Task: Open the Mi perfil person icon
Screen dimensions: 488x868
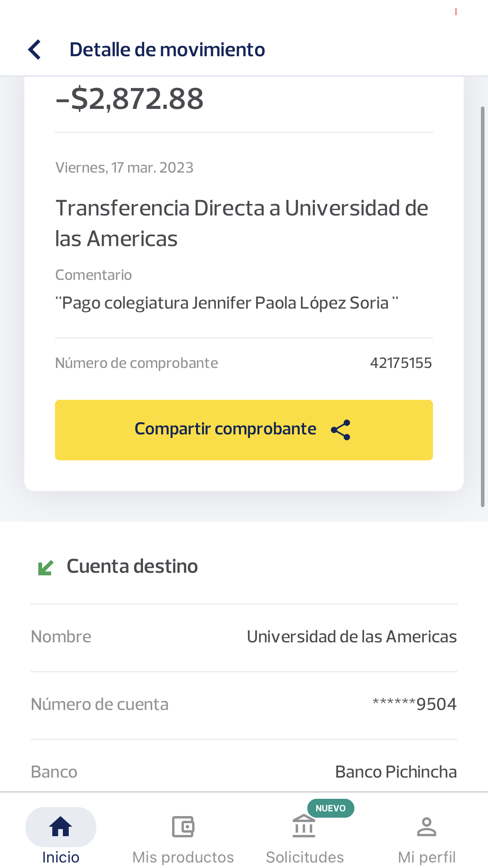Action: 426,826
